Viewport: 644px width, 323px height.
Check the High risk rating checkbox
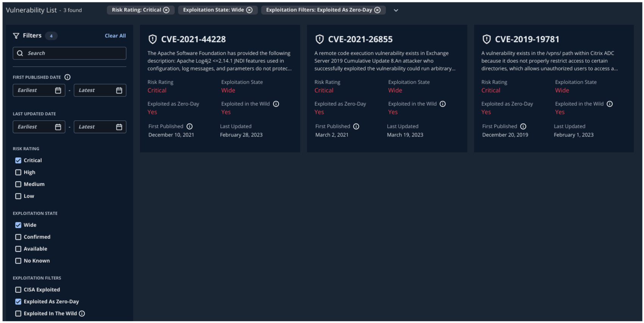pyautogui.click(x=18, y=172)
